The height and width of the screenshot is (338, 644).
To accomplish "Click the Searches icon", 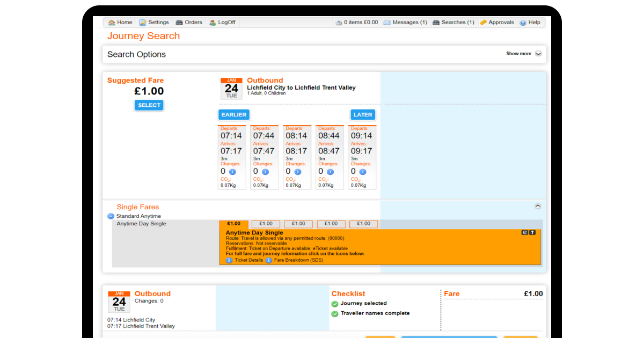I will click(x=436, y=23).
